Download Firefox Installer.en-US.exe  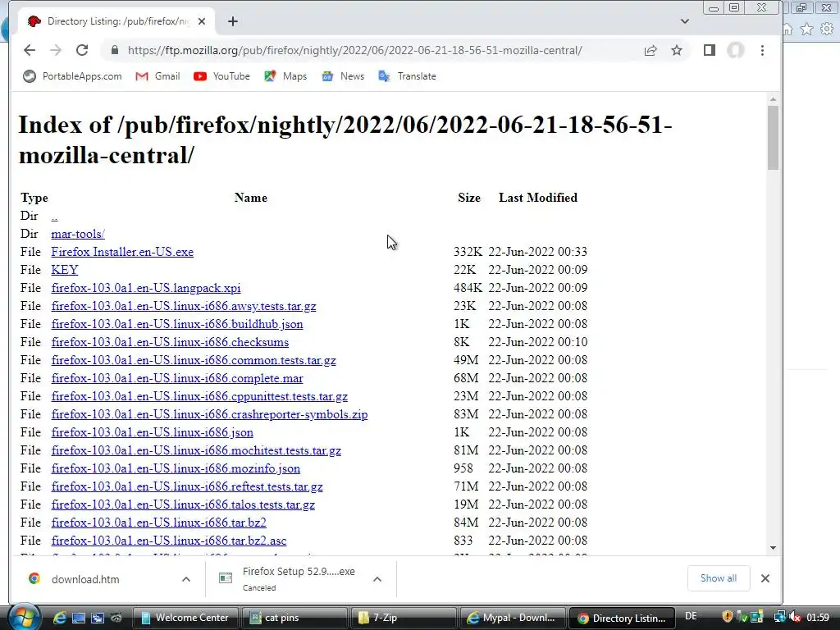point(122,252)
